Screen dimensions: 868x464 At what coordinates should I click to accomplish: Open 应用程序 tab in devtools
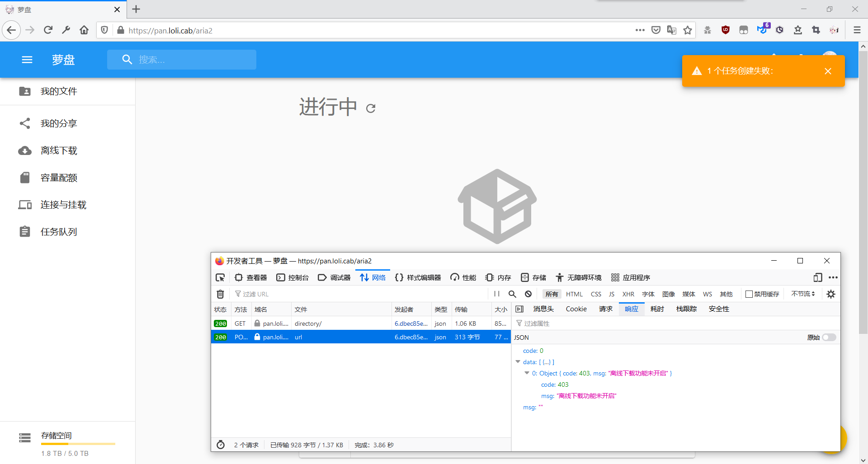(x=631, y=277)
